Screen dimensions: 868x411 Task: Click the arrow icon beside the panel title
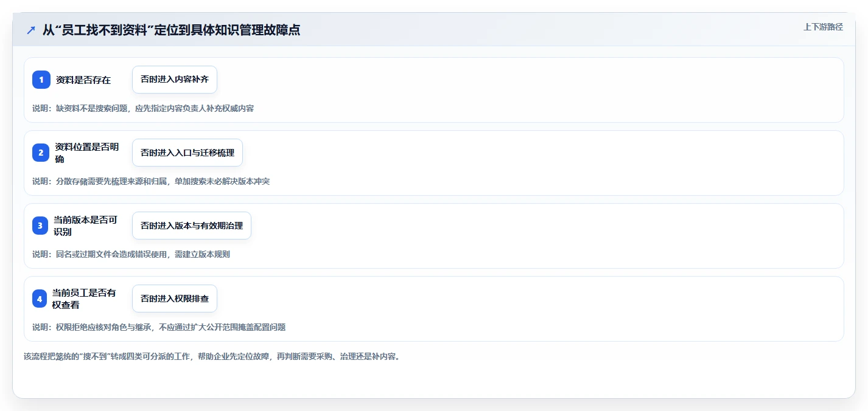click(x=31, y=30)
